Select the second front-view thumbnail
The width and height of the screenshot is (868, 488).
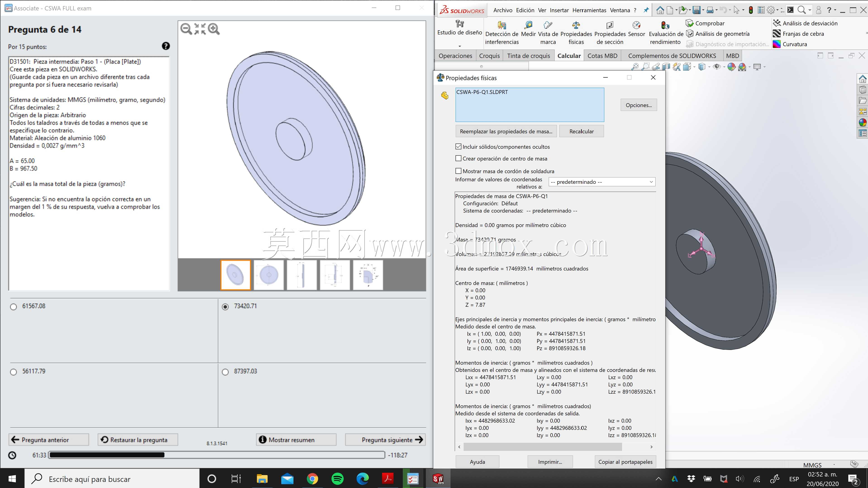(x=269, y=275)
